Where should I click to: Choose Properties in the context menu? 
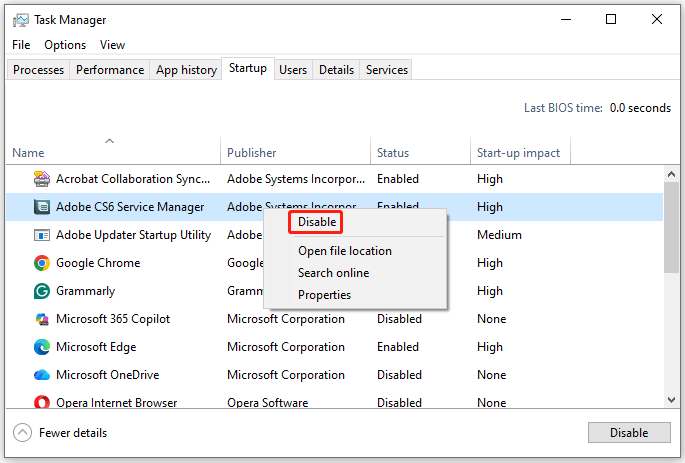pyautogui.click(x=324, y=295)
